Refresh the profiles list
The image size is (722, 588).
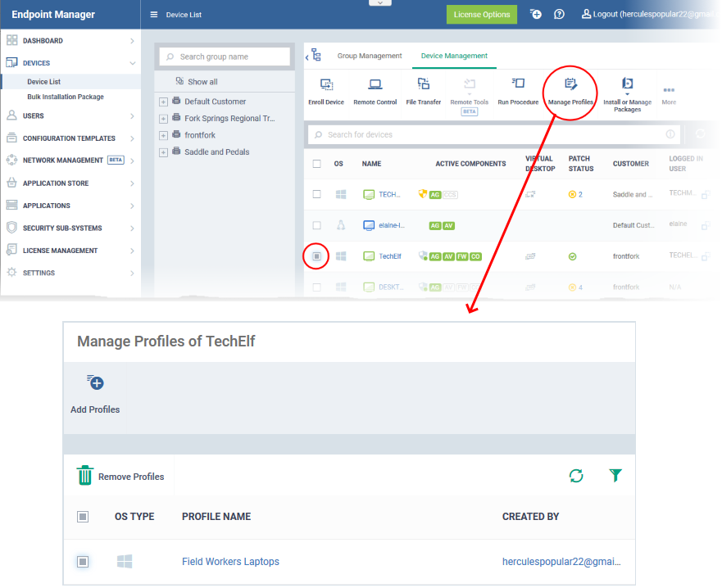click(x=576, y=475)
